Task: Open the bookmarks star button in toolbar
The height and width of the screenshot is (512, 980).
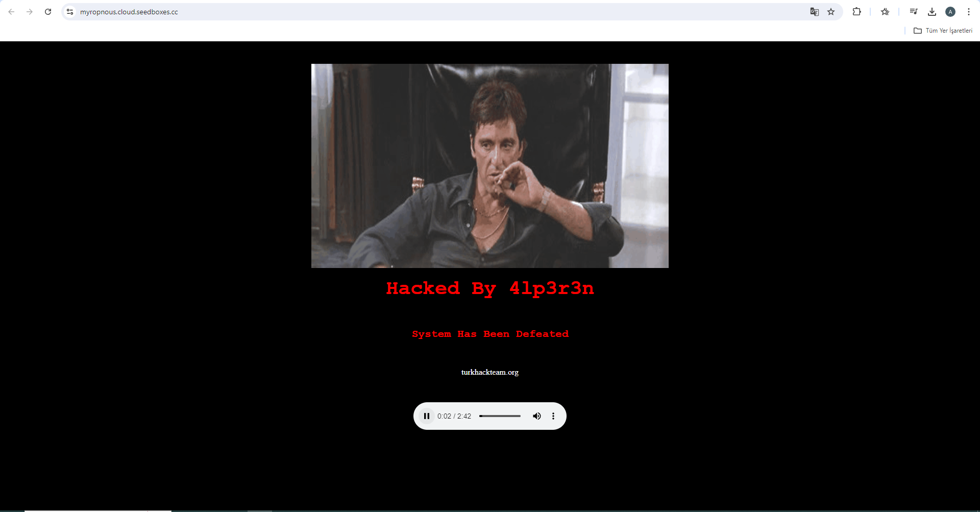Action: tap(885, 12)
